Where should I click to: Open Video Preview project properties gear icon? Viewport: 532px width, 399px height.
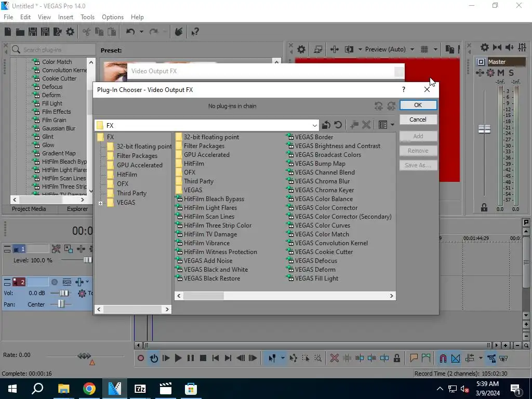(x=301, y=49)
